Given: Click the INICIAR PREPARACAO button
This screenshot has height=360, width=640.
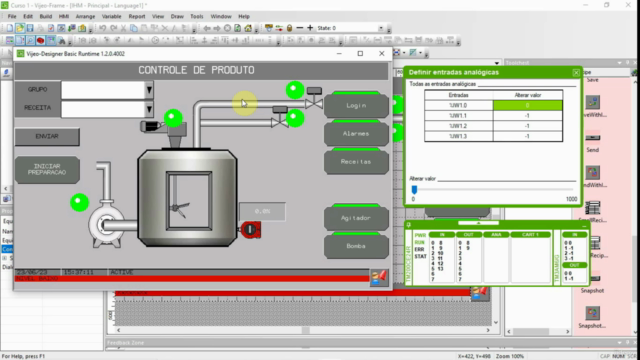Looking at the screenshot, I should pyautogui.click(x=47, y=169).
